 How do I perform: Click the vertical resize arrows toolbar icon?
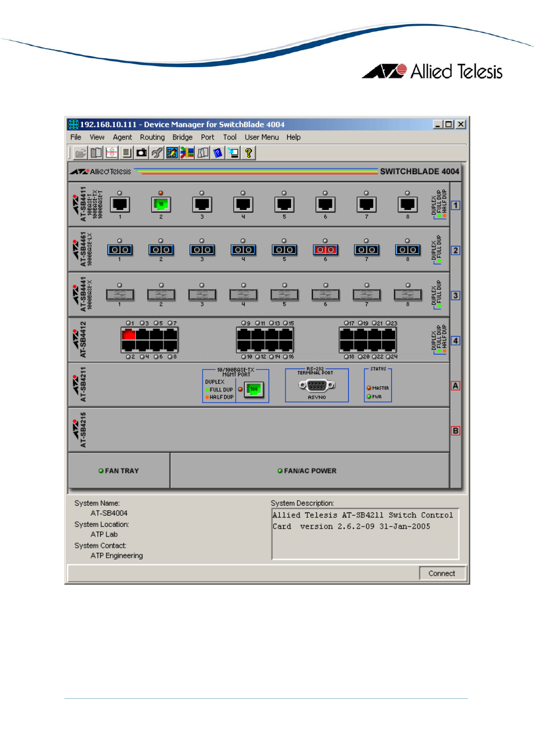point(111,152)
